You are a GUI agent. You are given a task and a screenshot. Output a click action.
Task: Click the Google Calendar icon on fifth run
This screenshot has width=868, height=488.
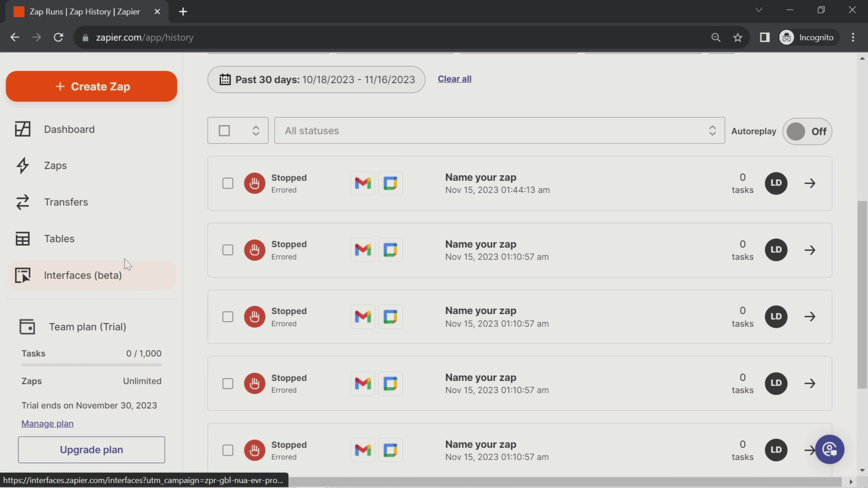[x=390, y=450]
